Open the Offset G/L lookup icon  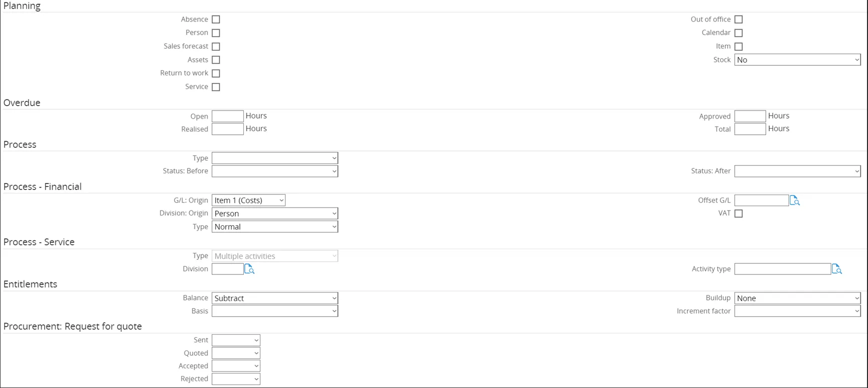[x=795, y=201]
